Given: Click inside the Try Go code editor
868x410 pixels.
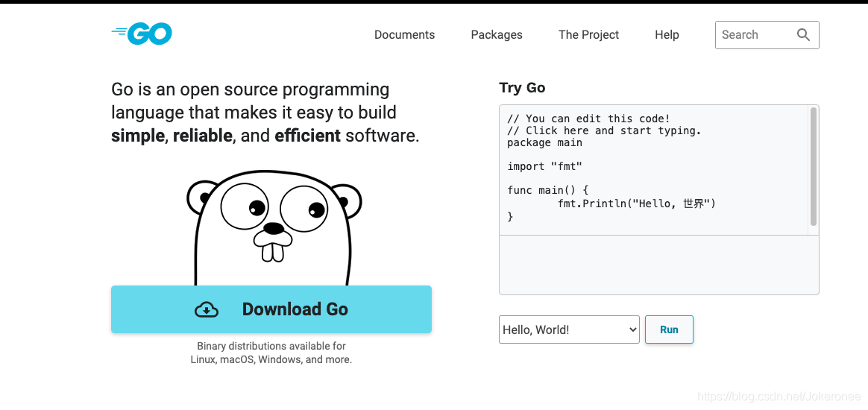Looking at the screenshot, I should click(654, 170).
